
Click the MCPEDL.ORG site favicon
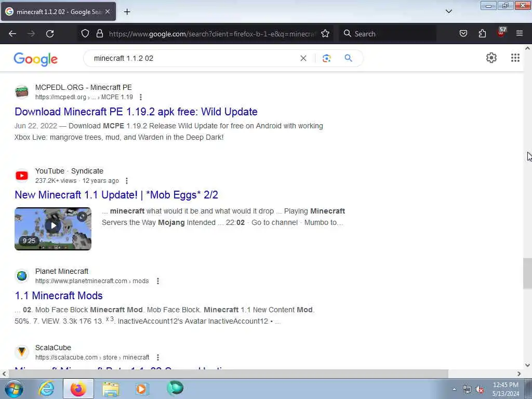point(22,92)
